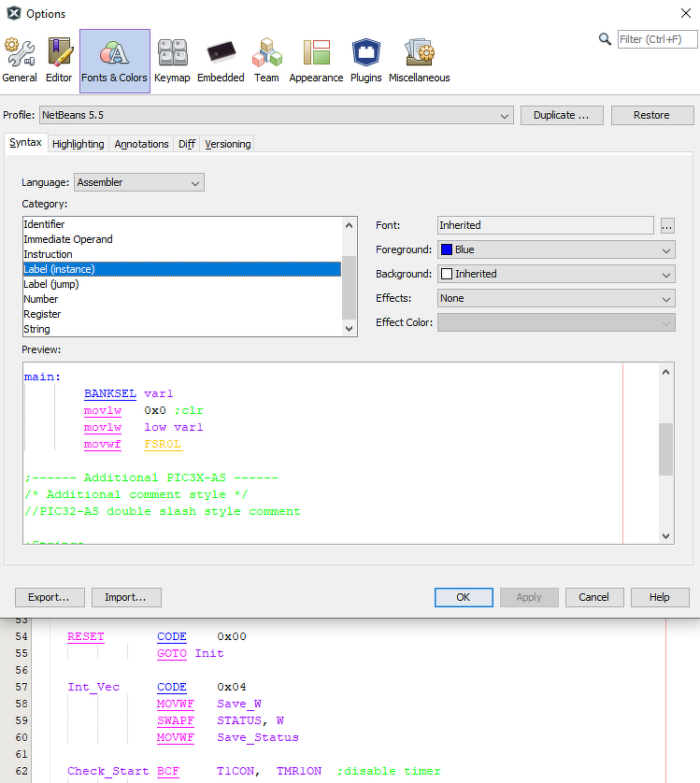
Task: Expand the Profile dropdown NetBeans 5.5
Action: tap(277, 115)
